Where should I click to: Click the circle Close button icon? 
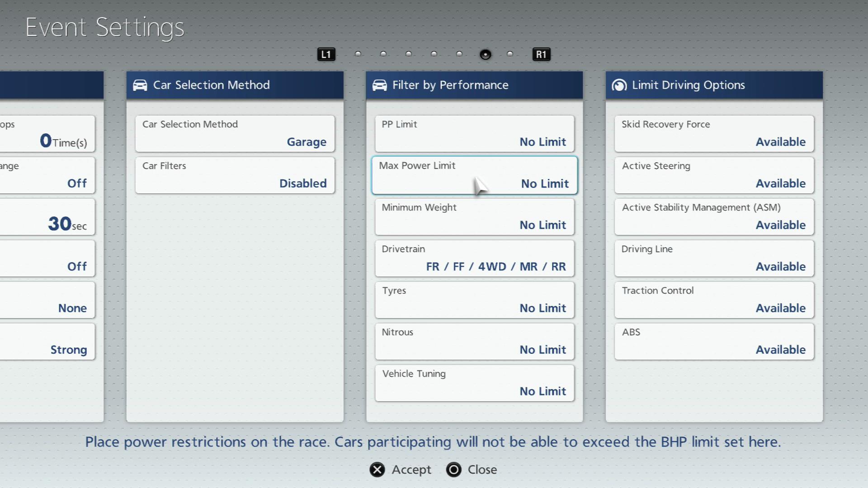453,470
